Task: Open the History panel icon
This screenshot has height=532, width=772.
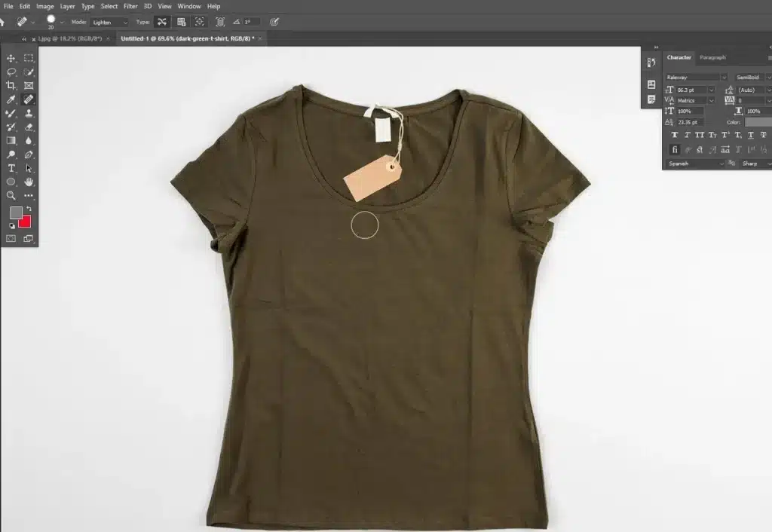Action: point(651,63)
